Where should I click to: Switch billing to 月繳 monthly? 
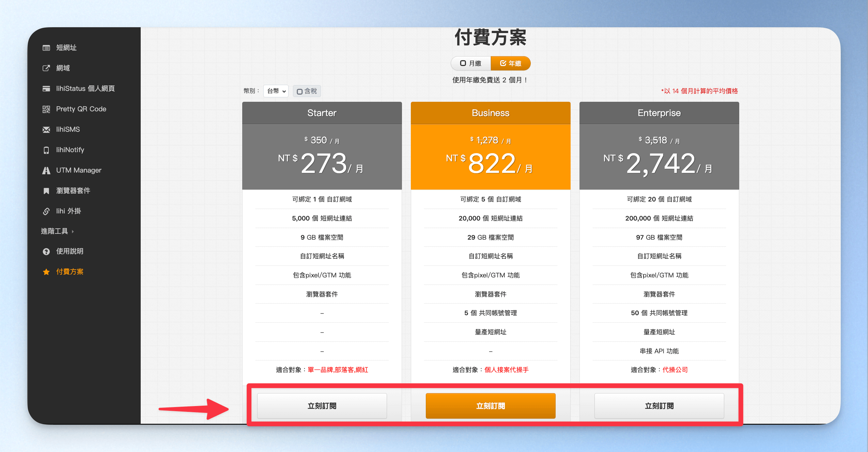point(471,63)
